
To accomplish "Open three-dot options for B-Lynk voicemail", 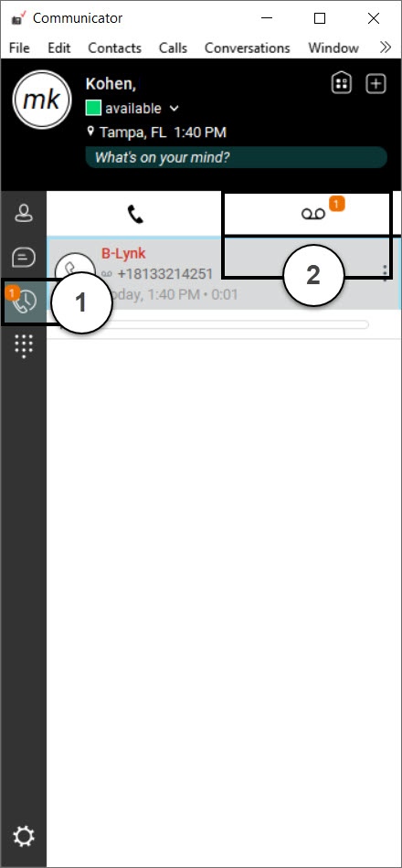I will pyautogui.click(x=385, y=271).
